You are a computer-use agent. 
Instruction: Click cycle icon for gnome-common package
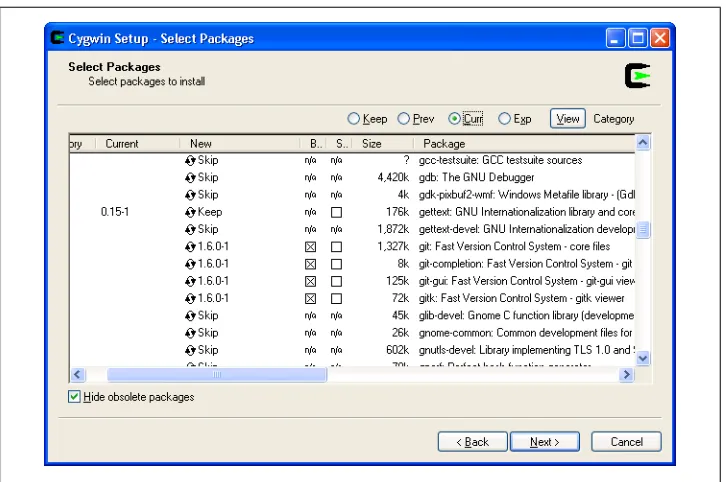pyautogui.click(x=190, y=333)
